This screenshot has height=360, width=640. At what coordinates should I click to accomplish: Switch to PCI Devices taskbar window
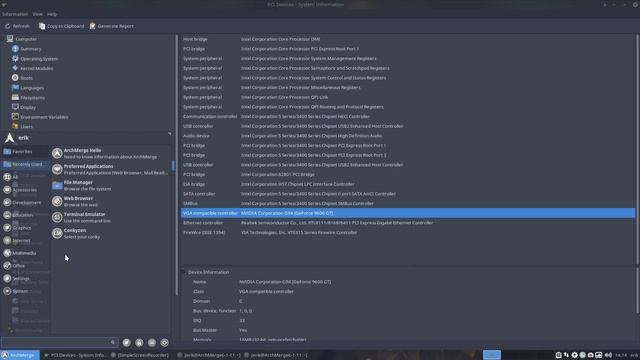pos(75,355)
